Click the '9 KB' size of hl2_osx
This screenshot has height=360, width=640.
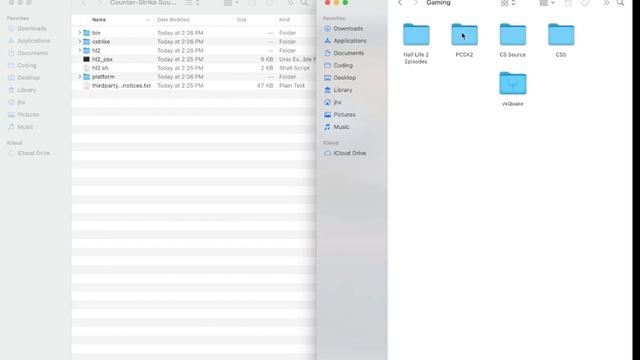pyautogui.click(x=267, y=59)
